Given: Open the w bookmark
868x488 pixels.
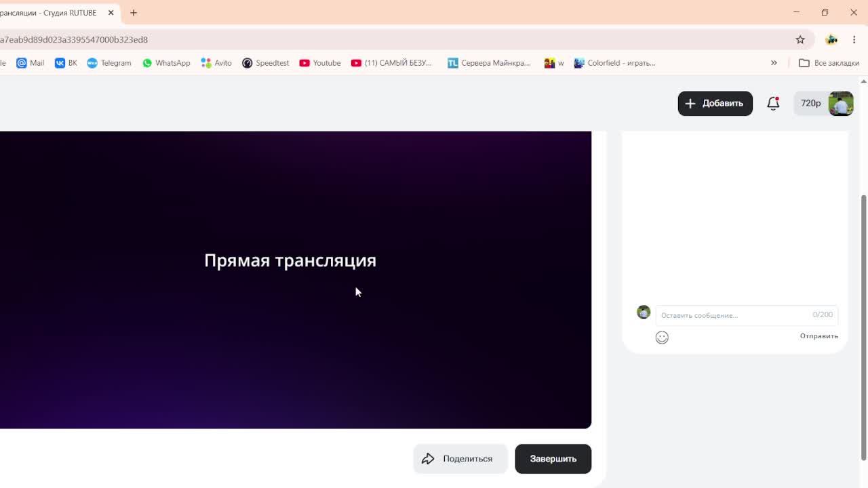Looking at the screenshot, I should pos(554,63).
